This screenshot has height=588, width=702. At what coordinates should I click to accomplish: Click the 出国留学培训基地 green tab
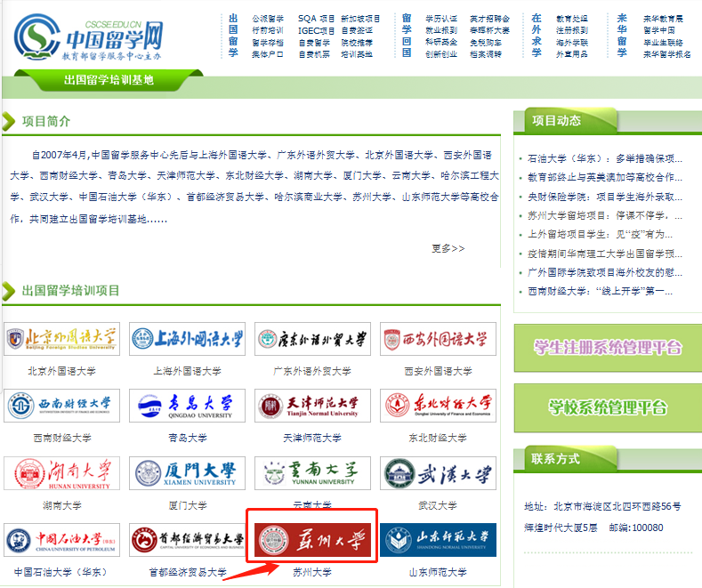(x=109, y=80)
